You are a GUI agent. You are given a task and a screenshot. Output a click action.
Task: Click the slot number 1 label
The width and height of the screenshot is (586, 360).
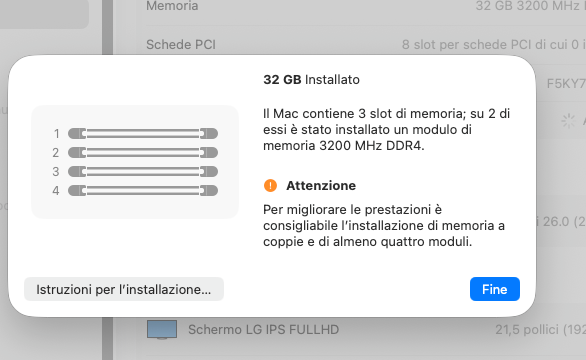coord(56,133)
